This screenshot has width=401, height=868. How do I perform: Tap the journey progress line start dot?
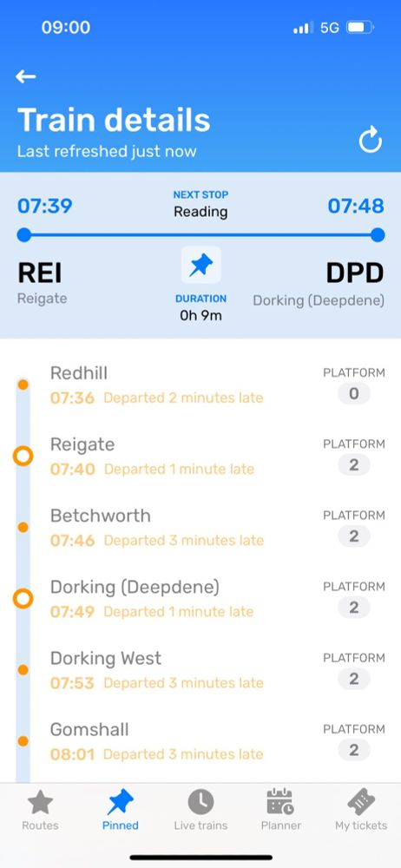coord(23,234)
